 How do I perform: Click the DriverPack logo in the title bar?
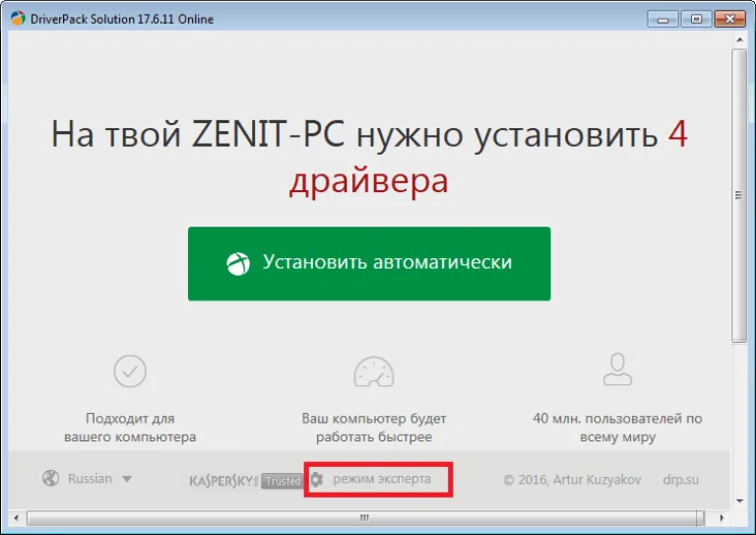click(x=18, y=19)
